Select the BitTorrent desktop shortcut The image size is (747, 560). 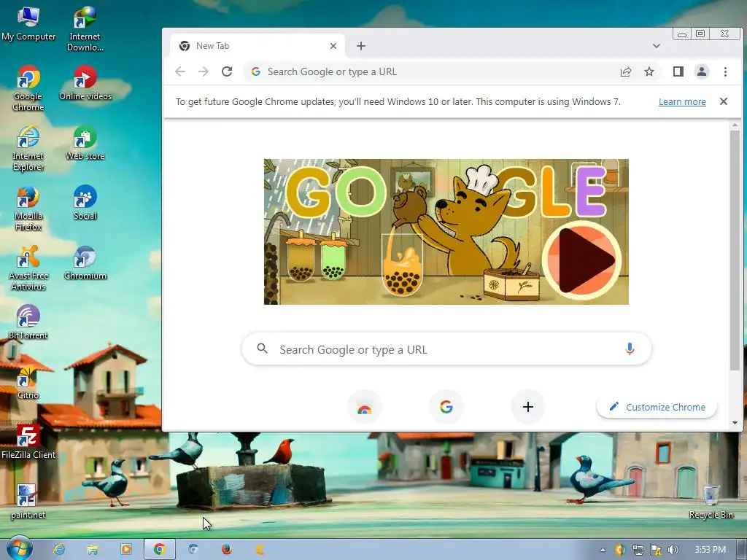click(x=28, y=322)
